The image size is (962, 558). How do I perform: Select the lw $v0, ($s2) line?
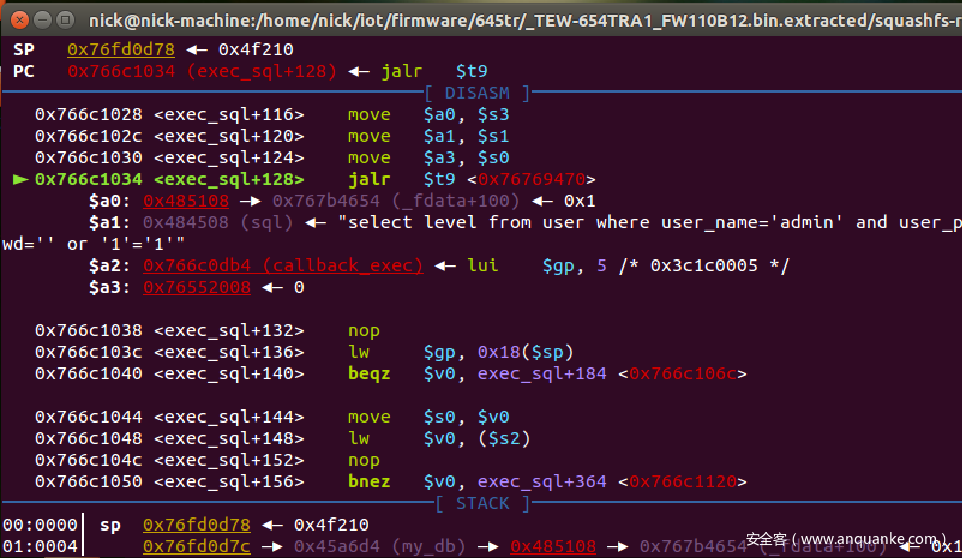tap(283, 438)
